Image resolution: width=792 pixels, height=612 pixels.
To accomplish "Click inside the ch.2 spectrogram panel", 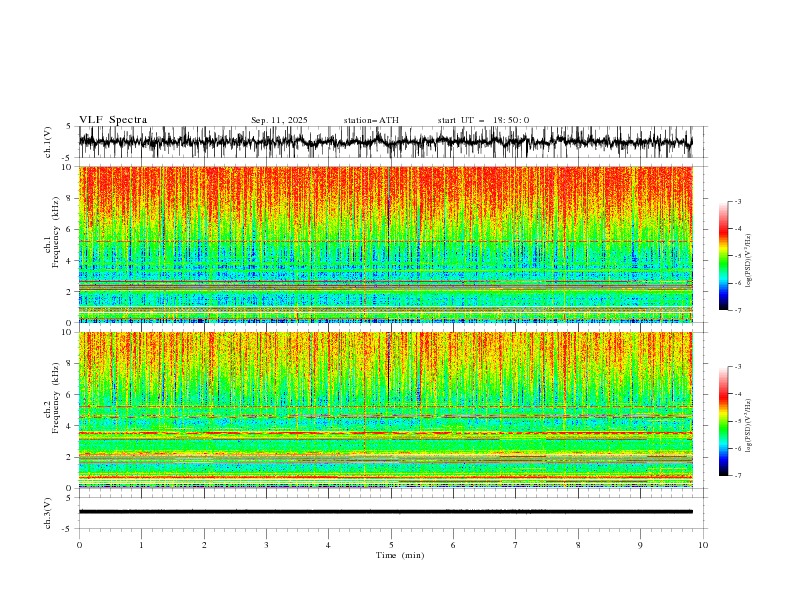I will click(x=385, y=410).
